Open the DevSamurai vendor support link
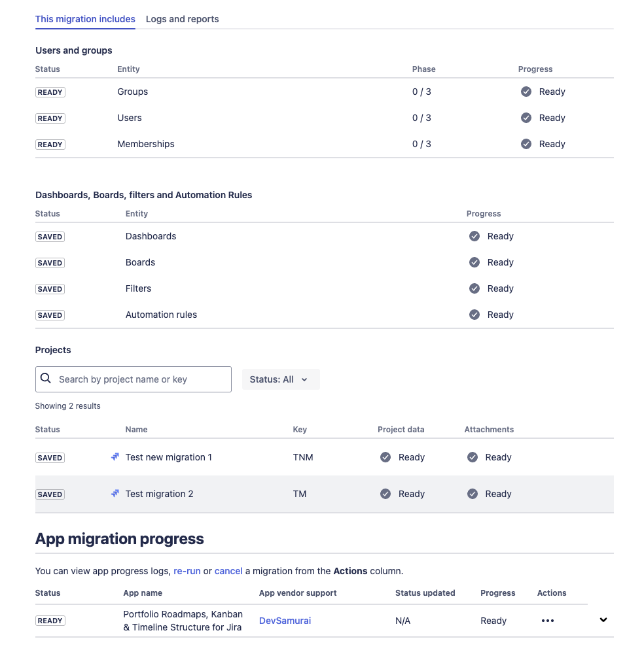The width and height of the screenshot is (644, 654). click(x=285, y=621)
